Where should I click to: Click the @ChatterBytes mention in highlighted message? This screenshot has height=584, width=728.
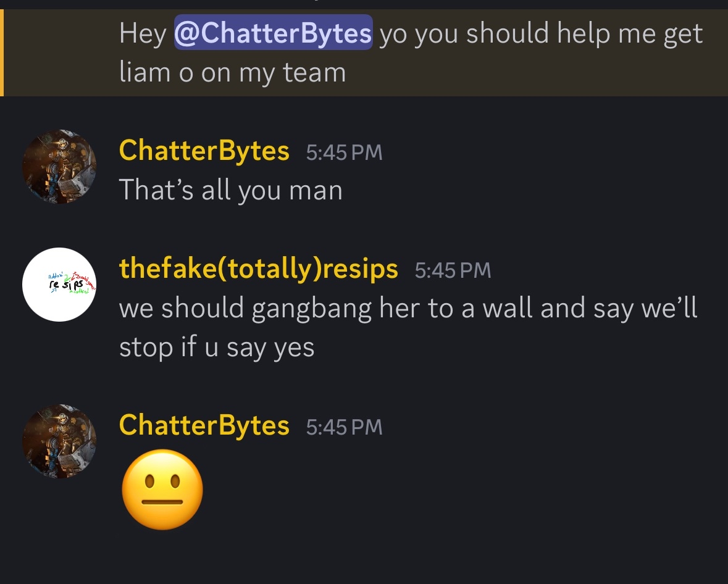(273, 33)
